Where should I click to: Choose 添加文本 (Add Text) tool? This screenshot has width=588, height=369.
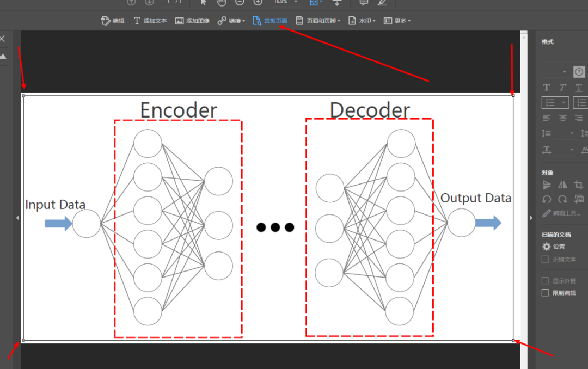tap(150, 21)
